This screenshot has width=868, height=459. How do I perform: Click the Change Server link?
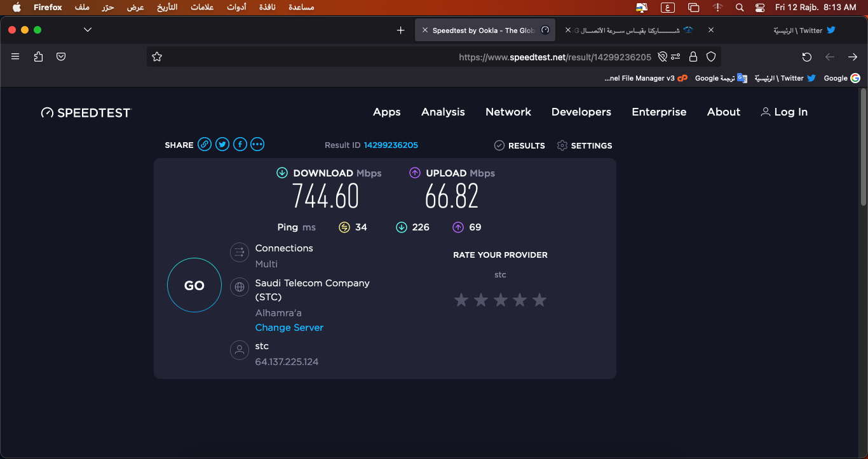(x=289, y=328)
